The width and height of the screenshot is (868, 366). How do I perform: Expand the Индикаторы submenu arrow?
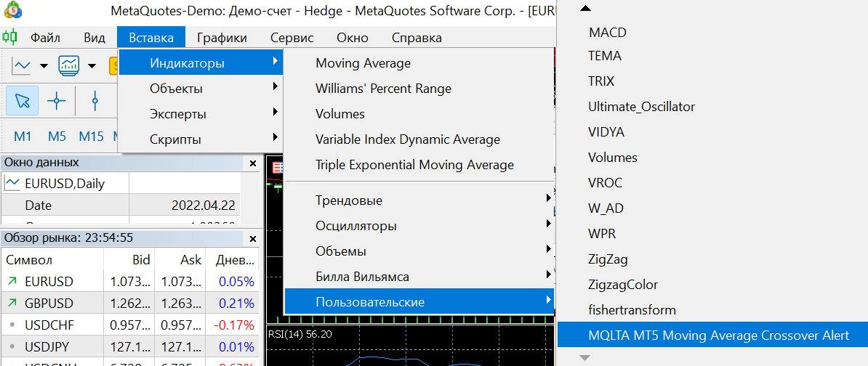pyautogui.click(x=275, y=62)
